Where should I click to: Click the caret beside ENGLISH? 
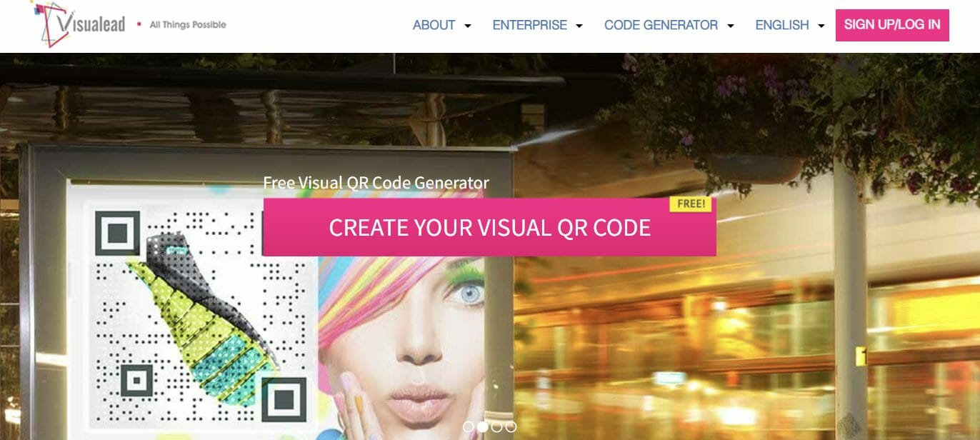coord(821,26)
